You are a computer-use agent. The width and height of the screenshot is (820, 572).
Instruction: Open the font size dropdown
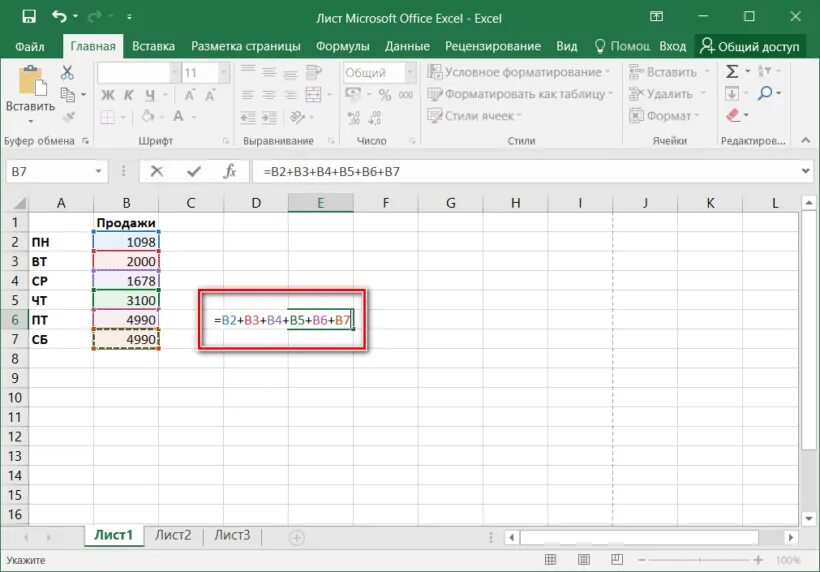(224, 72)
